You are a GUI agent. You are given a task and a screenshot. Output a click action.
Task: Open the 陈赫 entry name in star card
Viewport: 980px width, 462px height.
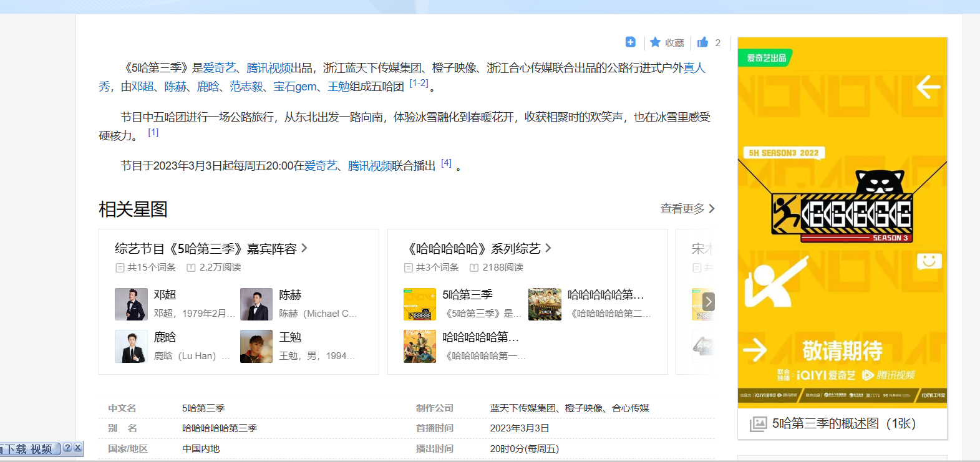tap(290, 295)
